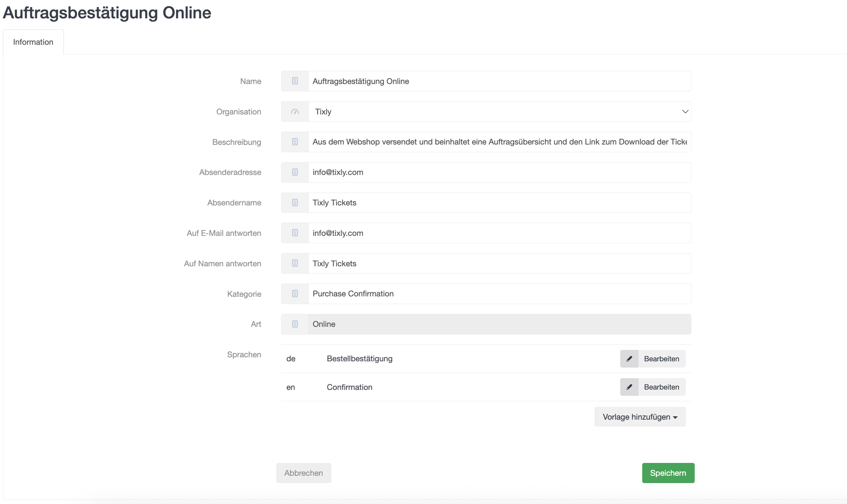847x504 pixels.
Task: Click Bearbeiten for Bestellbestätigung template
Action: [x=661, y=359]
